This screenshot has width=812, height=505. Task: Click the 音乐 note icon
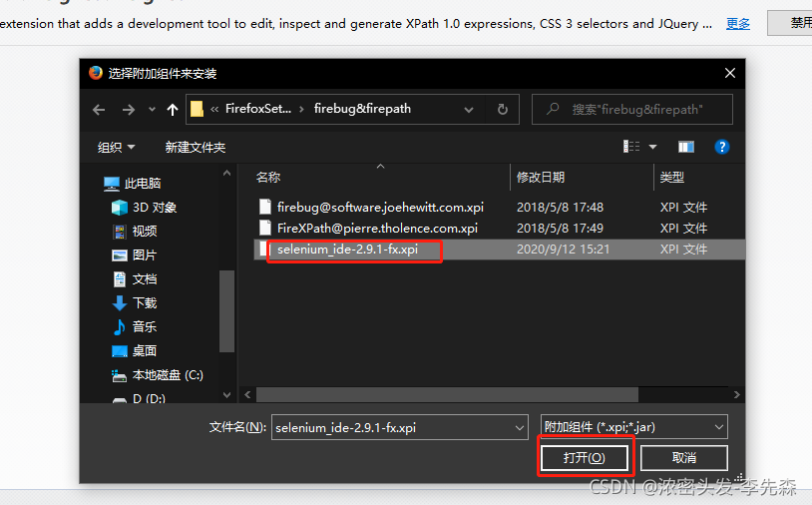119,326
